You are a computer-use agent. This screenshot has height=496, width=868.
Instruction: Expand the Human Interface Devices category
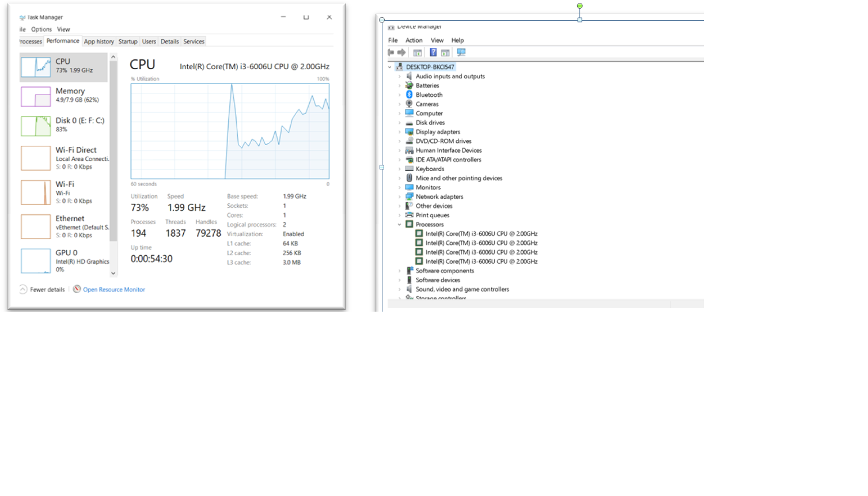coord(400,150)
